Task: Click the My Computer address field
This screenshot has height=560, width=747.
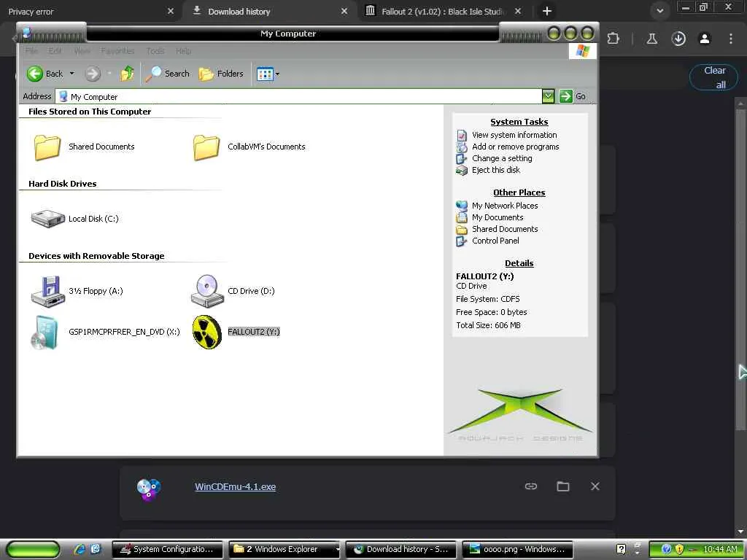Action: point(298,97)
